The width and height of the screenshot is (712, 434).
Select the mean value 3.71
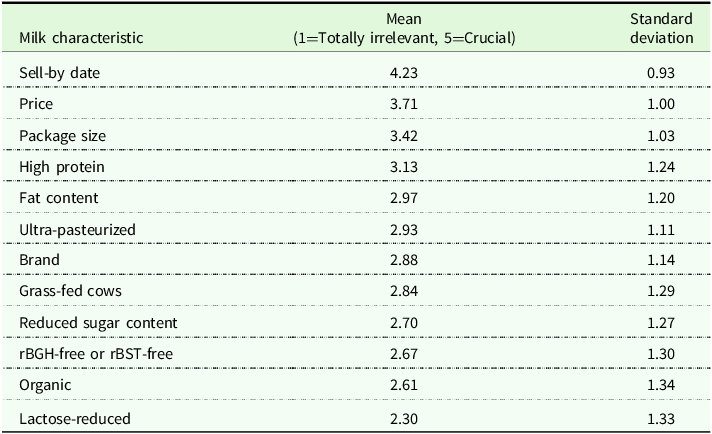click(x=404, y=104)
